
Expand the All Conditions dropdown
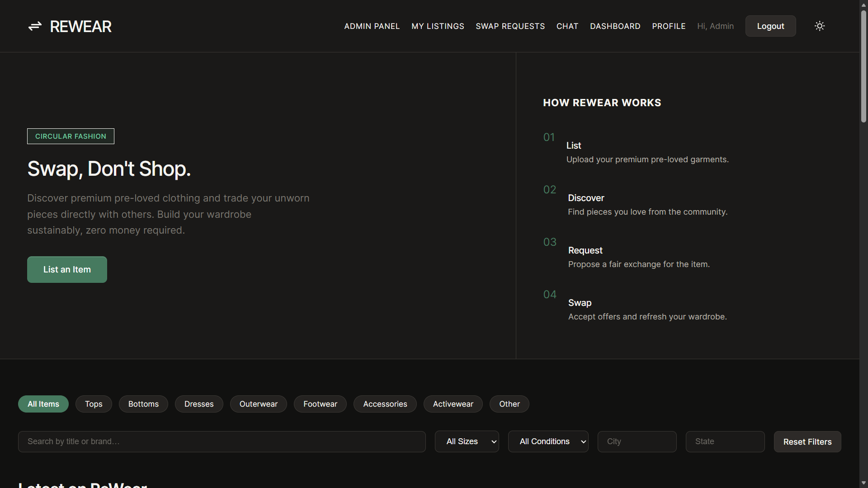(548, 441)
